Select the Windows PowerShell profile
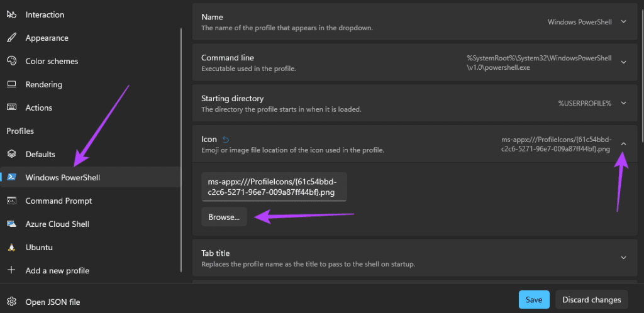This screenshot has width=644, height=313. (x=62, y=177)
